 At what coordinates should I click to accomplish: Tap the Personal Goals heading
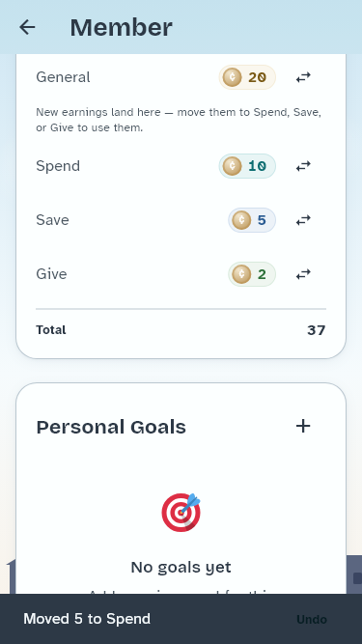point(111,427)
